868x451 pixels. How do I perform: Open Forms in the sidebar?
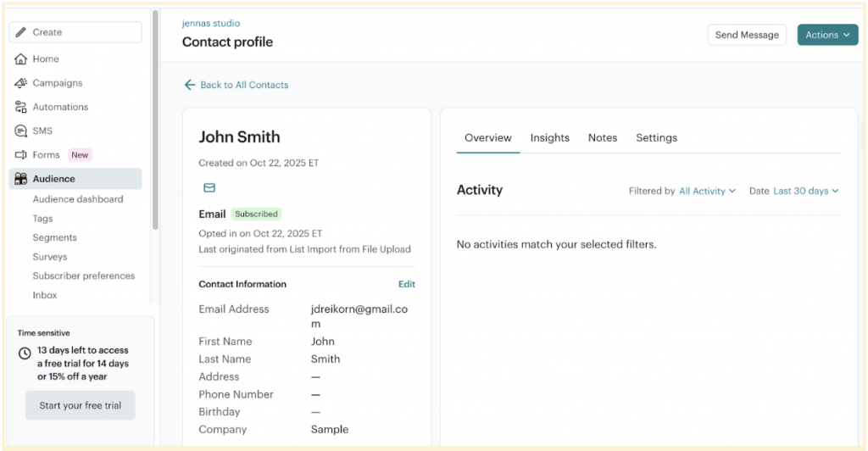click(x=75, y=155)
